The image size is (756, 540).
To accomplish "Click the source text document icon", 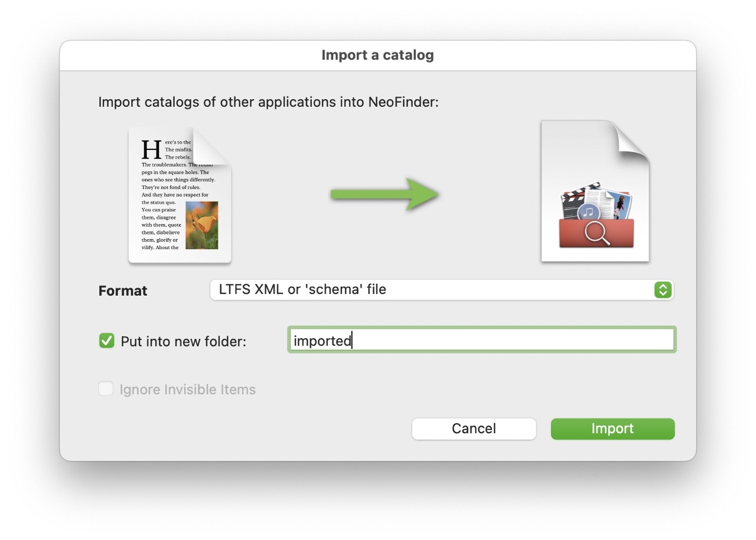I will coord(180,195).
